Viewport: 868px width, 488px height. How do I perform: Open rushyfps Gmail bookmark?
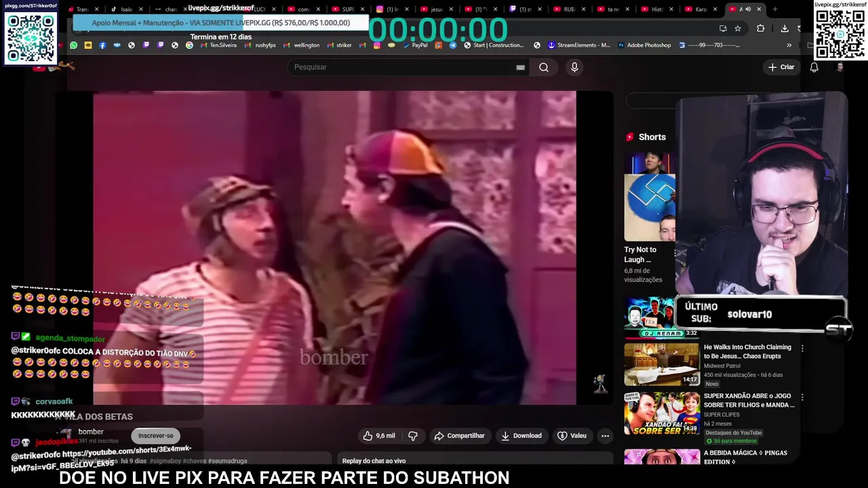tap(260, 45)
